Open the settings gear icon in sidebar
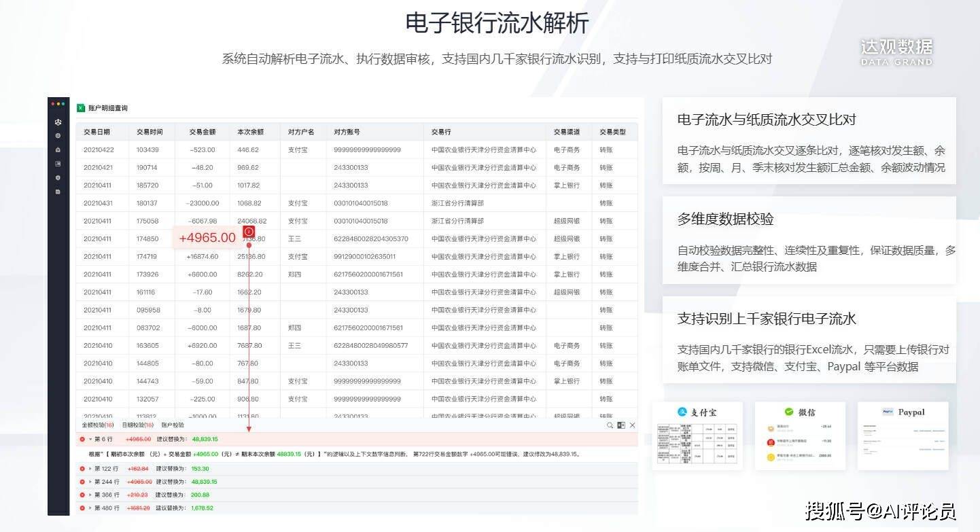Viewport: 980px width, 532px height. [58, 136]
